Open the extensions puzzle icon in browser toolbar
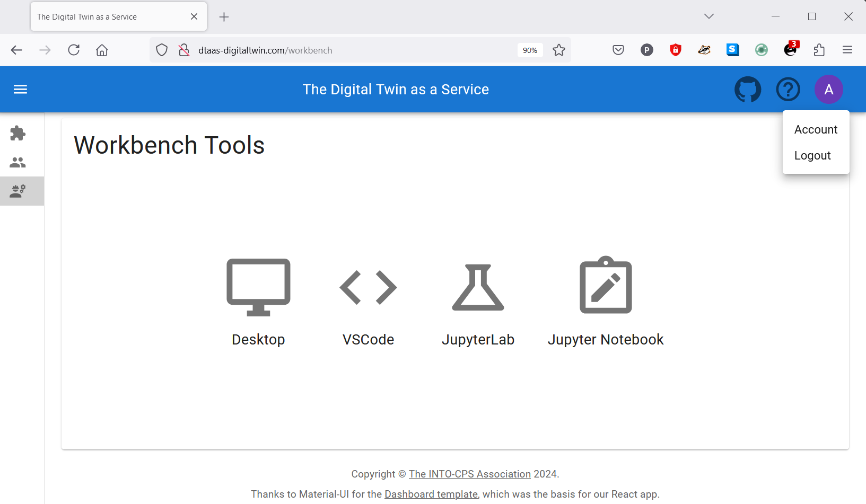The image size is (866, 504). coord(819,50)
